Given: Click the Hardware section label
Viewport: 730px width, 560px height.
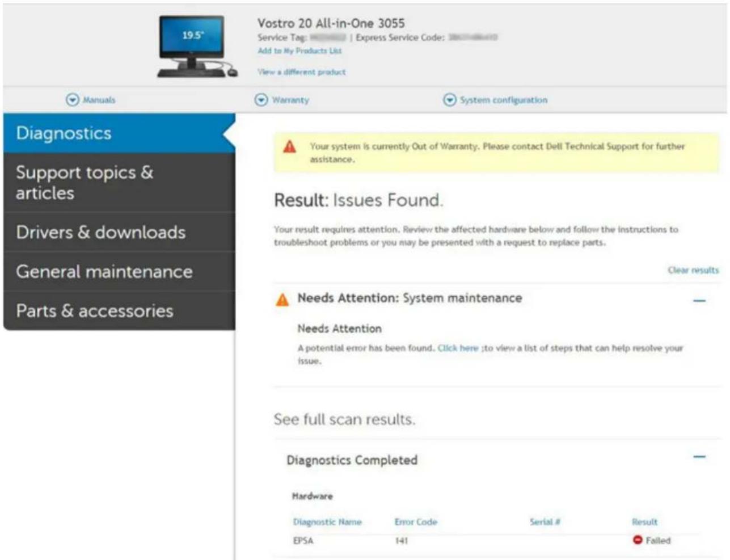Looking at the screenshot, I should [313, 496].
